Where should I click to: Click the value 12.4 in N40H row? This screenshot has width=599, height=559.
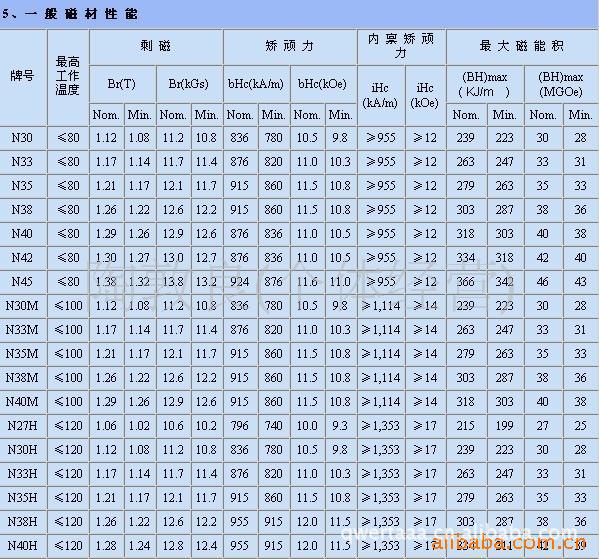[207, 546]
